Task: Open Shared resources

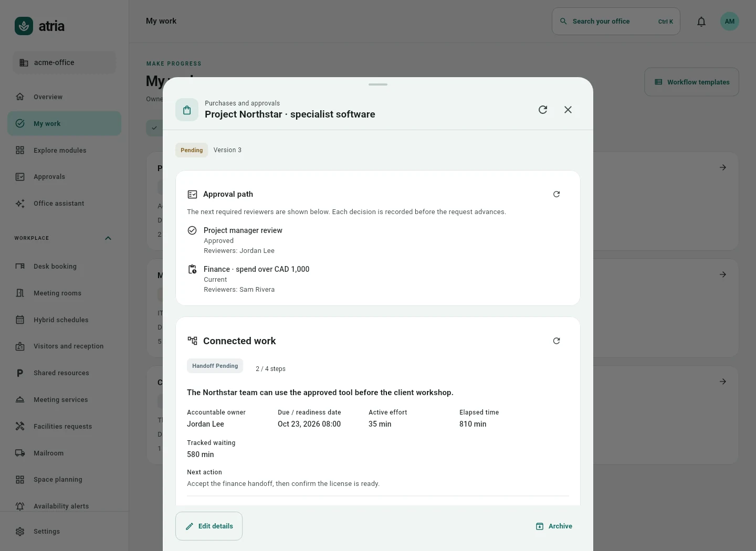Action: (64, 373)
